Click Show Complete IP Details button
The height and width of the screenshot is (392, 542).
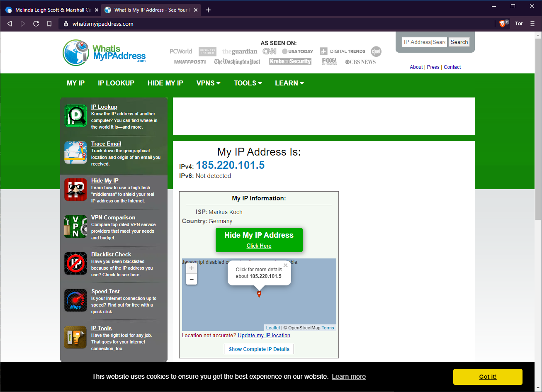click(259, 349)
